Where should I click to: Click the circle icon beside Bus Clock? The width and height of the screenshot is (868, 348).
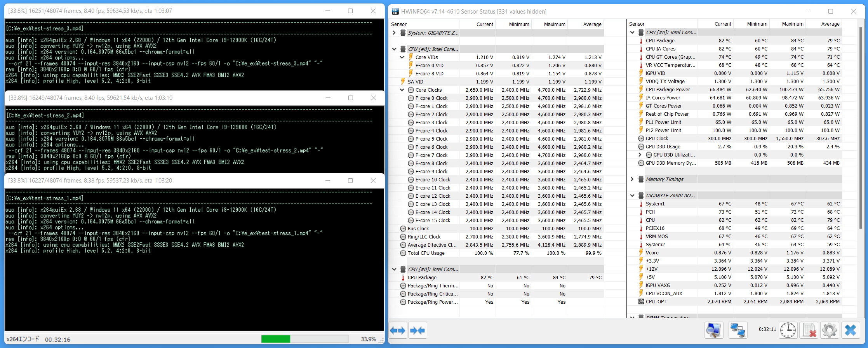point(403,228)
